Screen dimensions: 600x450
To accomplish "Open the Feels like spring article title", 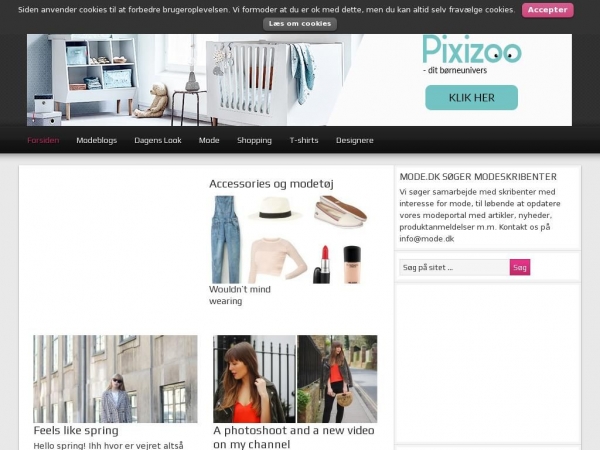I will [76, 430].
